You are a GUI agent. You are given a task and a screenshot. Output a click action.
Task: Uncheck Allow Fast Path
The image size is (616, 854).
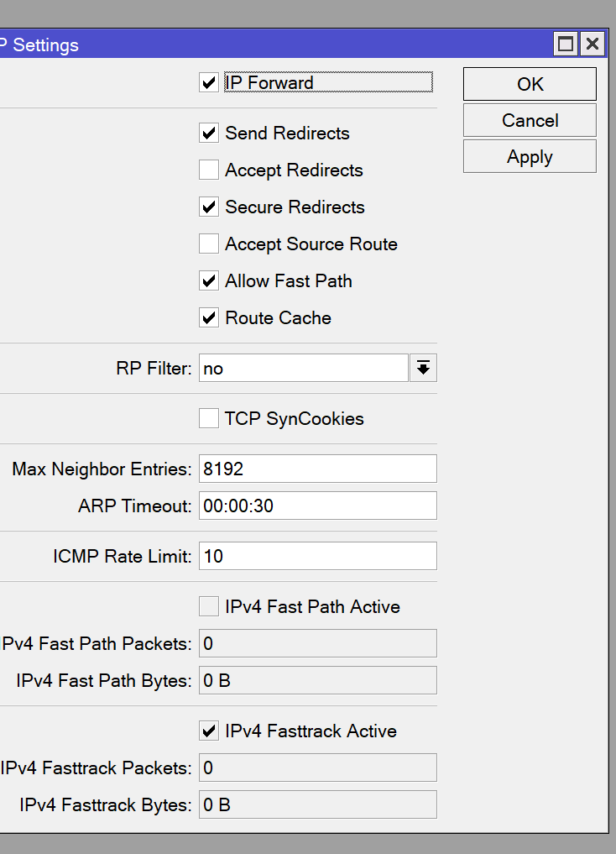(209, 280)
